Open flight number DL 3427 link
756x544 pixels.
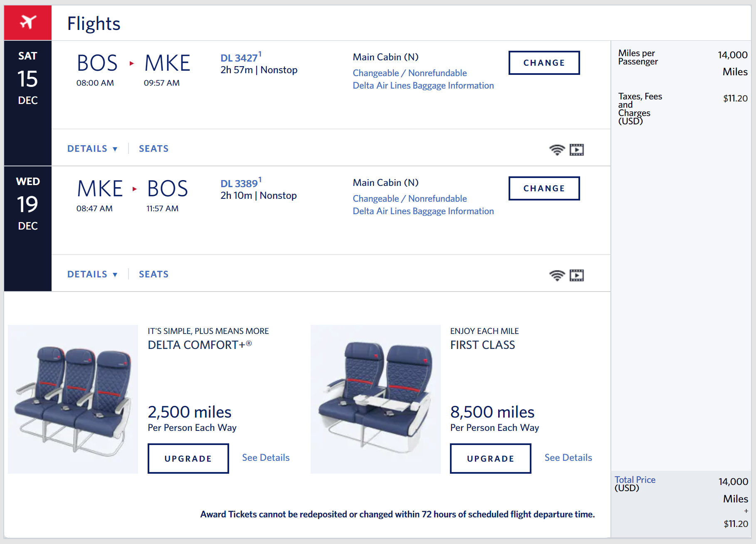tap(239, 58)
